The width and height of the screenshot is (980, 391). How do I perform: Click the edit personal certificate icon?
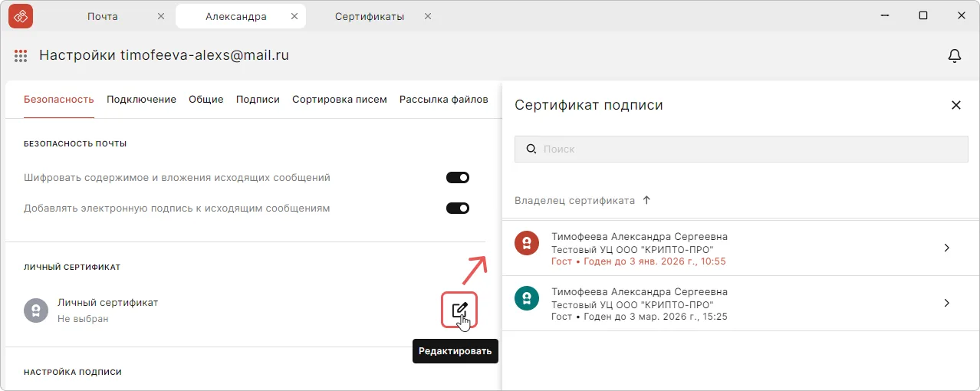[459, 310]
